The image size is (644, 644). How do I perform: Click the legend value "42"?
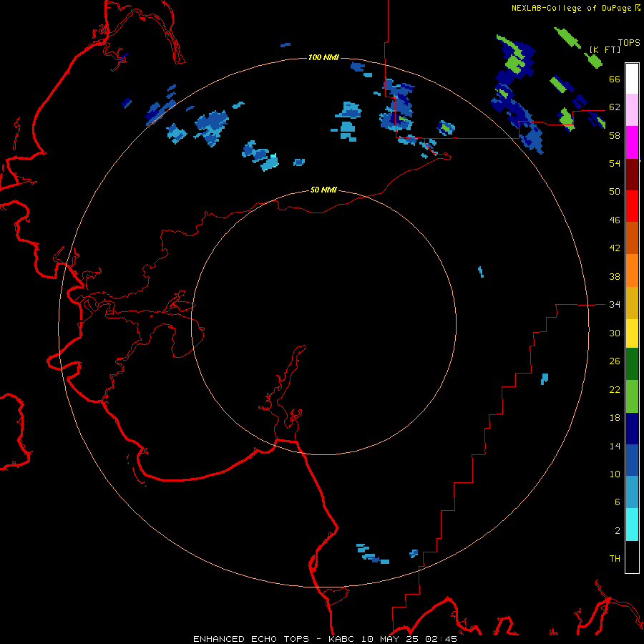615,248
